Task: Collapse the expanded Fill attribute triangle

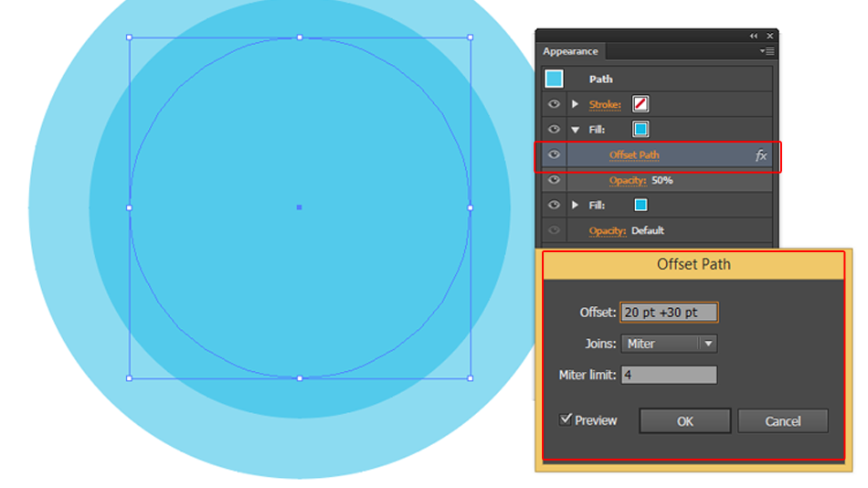Action: tap(575, 130)
